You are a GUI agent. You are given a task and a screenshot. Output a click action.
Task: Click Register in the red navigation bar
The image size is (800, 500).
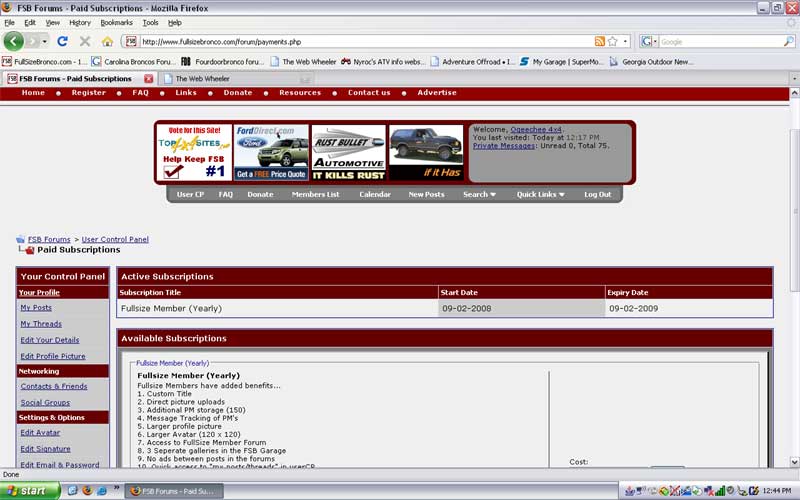point(88,92)
